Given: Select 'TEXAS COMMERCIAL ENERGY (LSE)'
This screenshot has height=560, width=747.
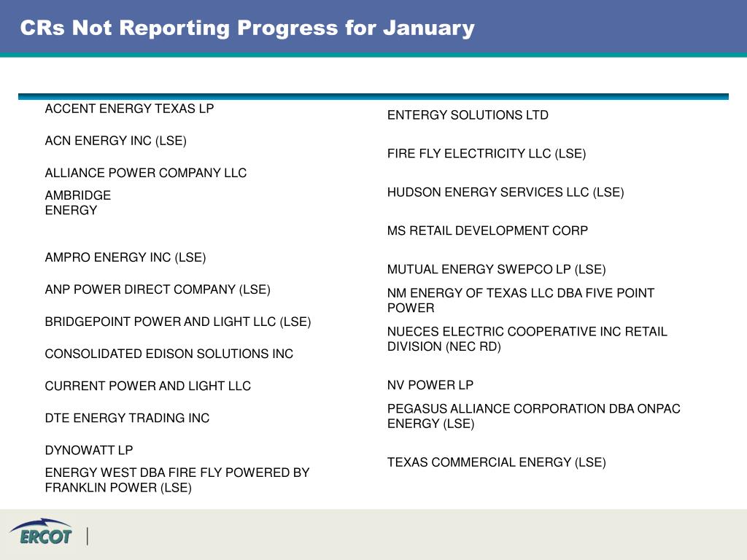Looking at the screenshot, I should tap(496, 462).
